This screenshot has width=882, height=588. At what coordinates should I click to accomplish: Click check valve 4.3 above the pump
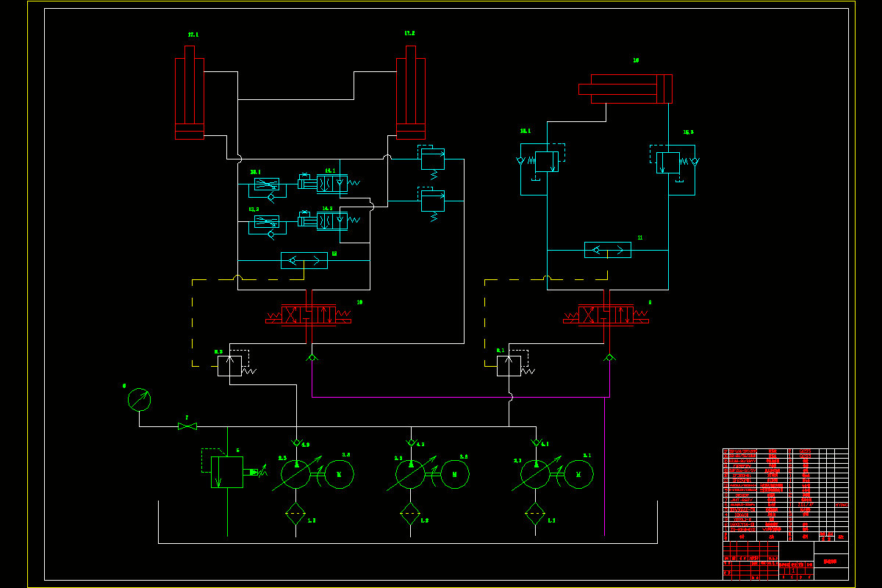[x=296, y=442]
